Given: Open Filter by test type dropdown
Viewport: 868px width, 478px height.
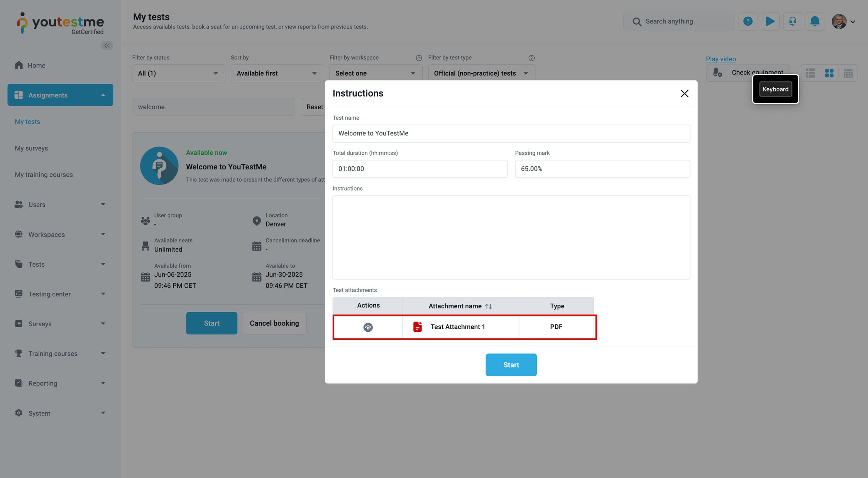Looking at the screenshot, I should (481, 73).
